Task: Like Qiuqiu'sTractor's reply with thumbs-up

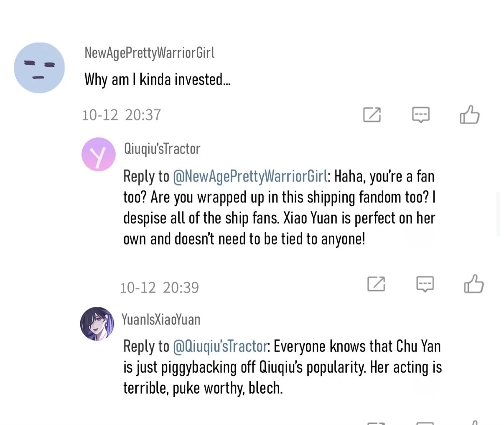Action: click(473, 284)
